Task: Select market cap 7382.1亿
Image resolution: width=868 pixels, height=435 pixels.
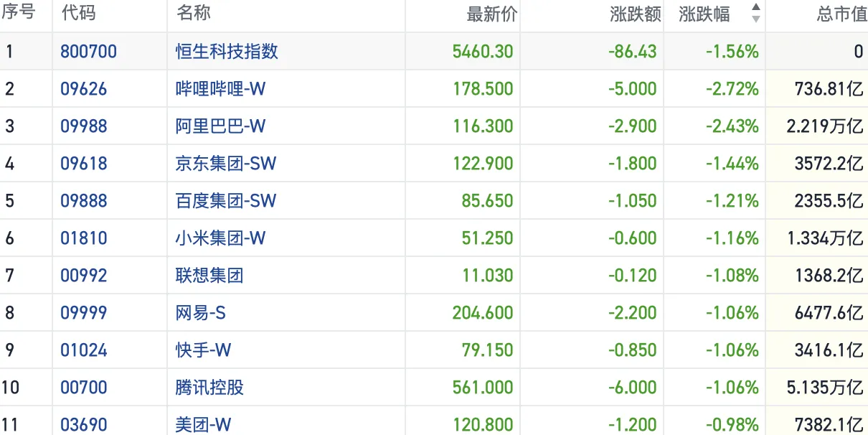Action: [829, 425]
